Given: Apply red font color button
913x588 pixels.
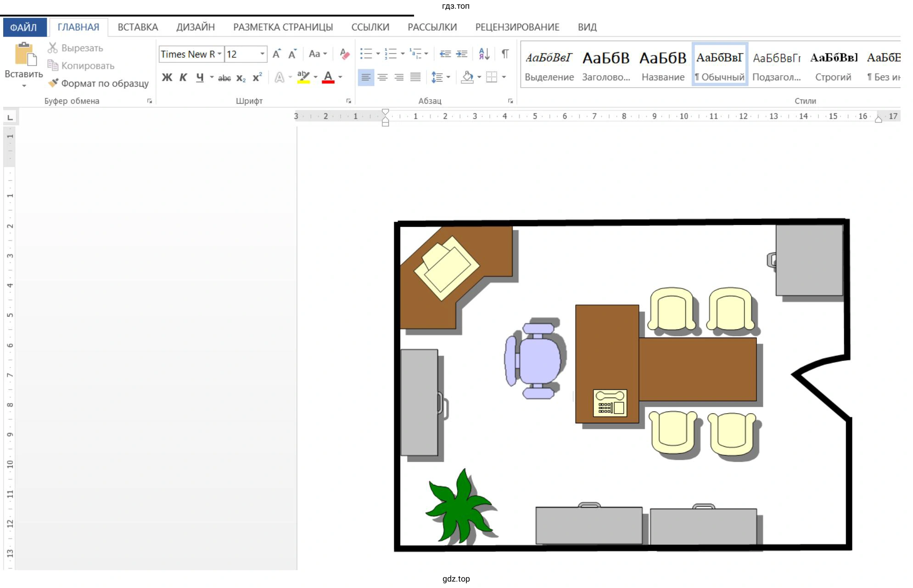Looking at the screenshot, I should click(328, 78).
